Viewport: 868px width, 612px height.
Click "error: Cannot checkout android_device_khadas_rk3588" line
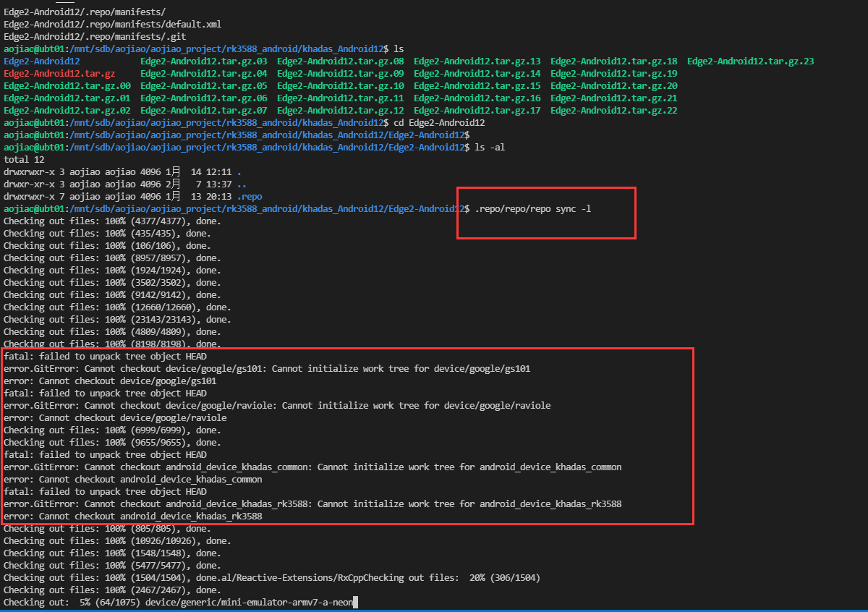[132, 517]
